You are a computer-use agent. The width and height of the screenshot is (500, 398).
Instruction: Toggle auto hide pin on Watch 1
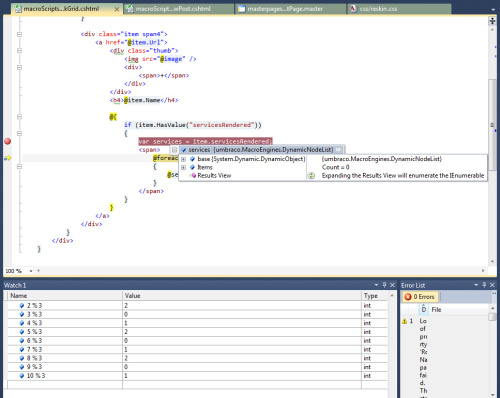[384, 285]
